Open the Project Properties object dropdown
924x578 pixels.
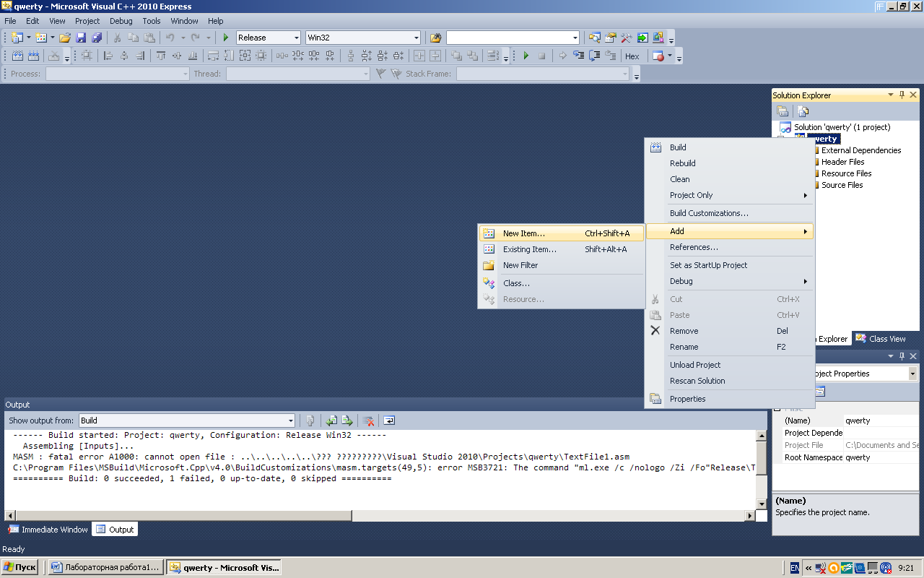[x=912, y=374]
